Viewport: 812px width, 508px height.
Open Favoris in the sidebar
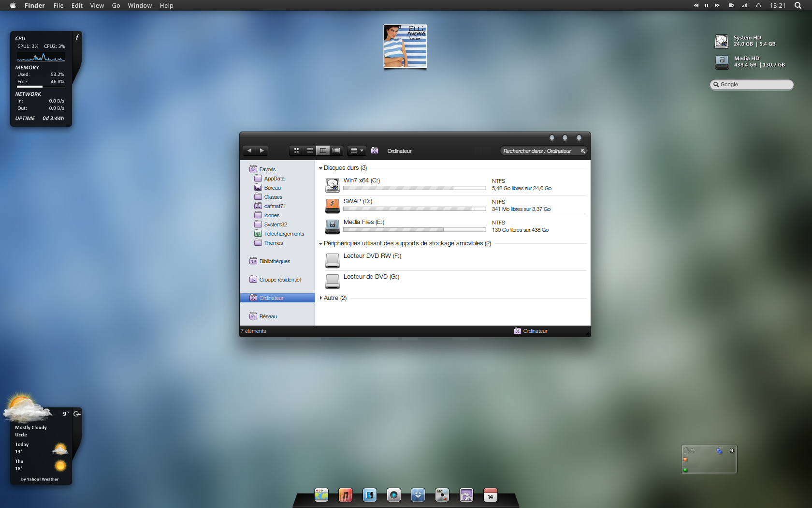tap(262, 169)
